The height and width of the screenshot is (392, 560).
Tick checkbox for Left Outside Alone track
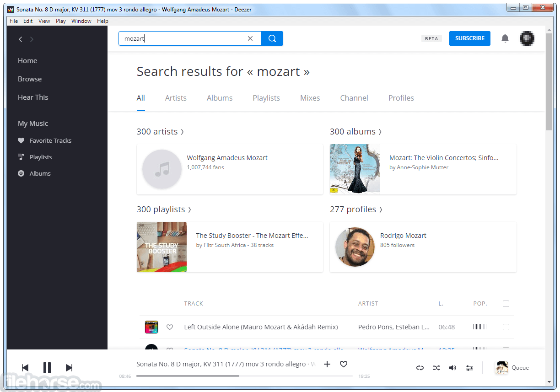click(x=506, y=327)
